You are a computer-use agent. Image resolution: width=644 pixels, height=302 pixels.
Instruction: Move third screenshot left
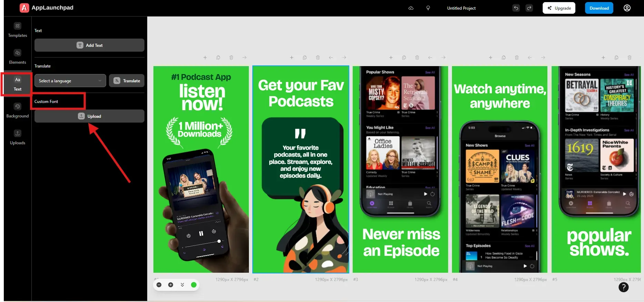click(x=430, y=58)
